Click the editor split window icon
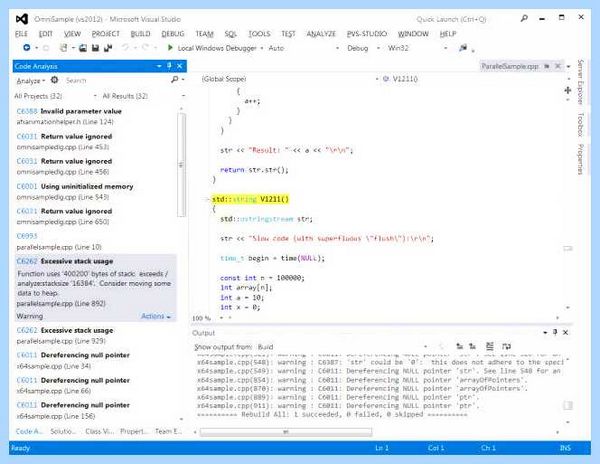 tap(568, 90)
